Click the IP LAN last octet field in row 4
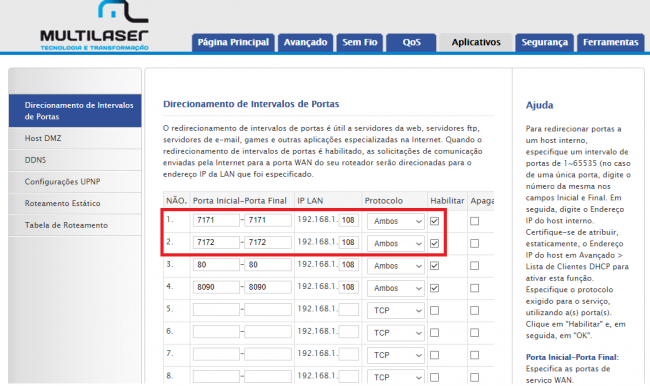The height and width of the screenshot is (386, 650). point(349,287)
